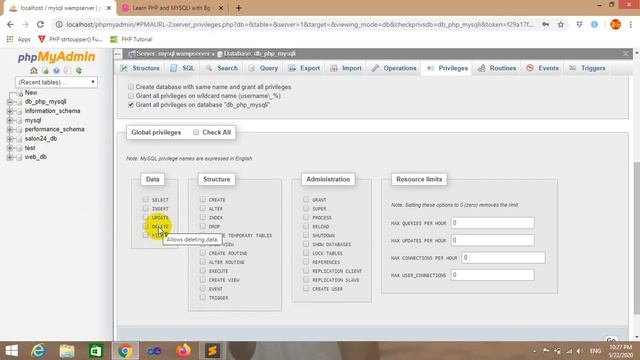Image resolution: width=640 pixels, height=360 pixels.
Task: Open File Explorer from taskbar
Action: tap(67, 351)
